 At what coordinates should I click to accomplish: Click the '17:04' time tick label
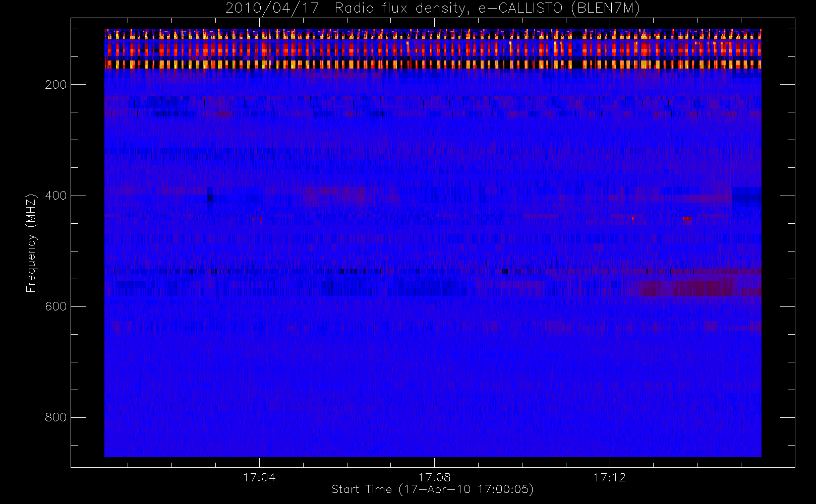coord(259,477)
